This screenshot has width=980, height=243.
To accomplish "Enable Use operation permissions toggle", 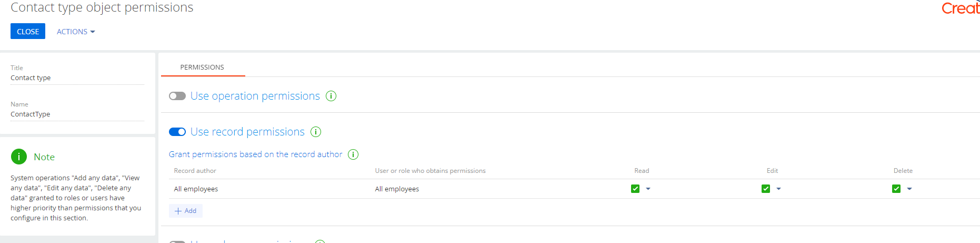I will click(177, 96).
